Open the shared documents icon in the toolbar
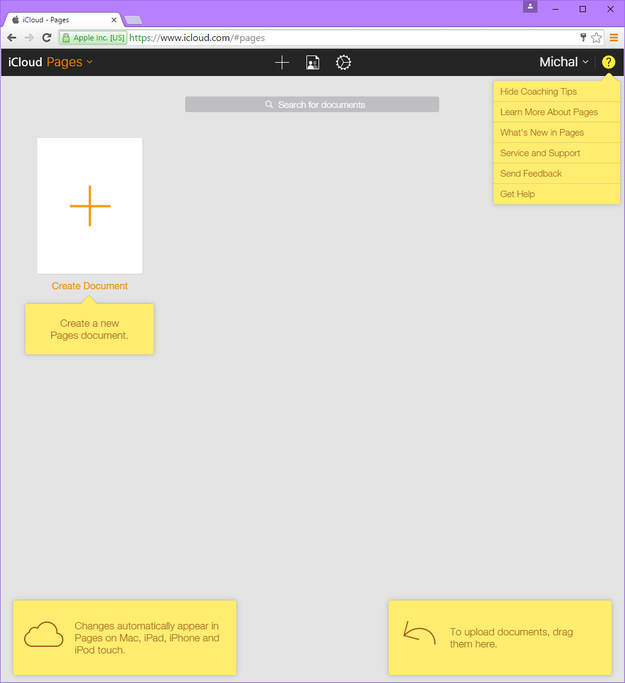Screen dimensions: 625x683 pos(312,62)
